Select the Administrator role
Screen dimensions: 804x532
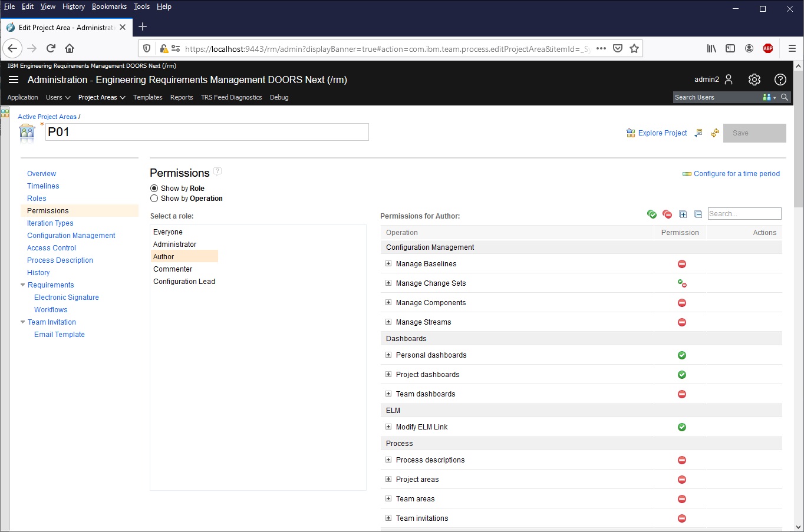175,244
